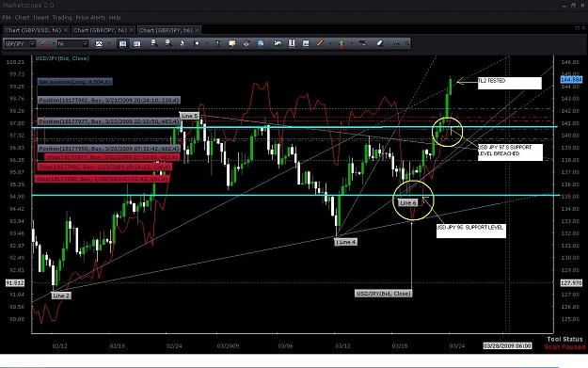
Task: Click the Net position(Long) label
Action: 74,81
